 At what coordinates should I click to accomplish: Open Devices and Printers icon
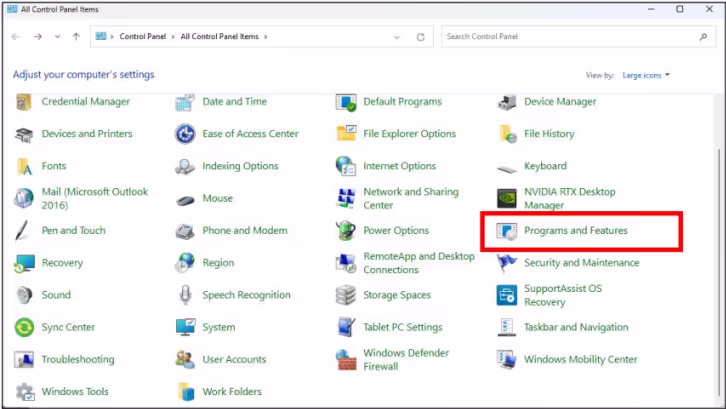pyautogui.click(x=24, y=134)
